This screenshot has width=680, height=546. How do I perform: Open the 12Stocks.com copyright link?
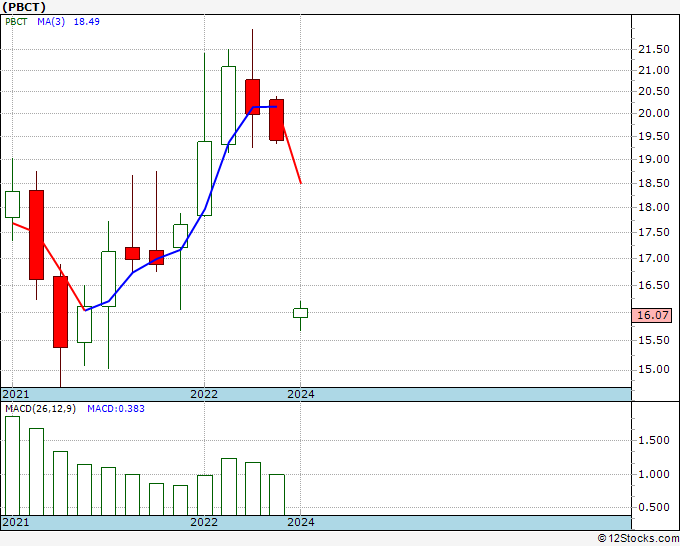pos(638,539)
